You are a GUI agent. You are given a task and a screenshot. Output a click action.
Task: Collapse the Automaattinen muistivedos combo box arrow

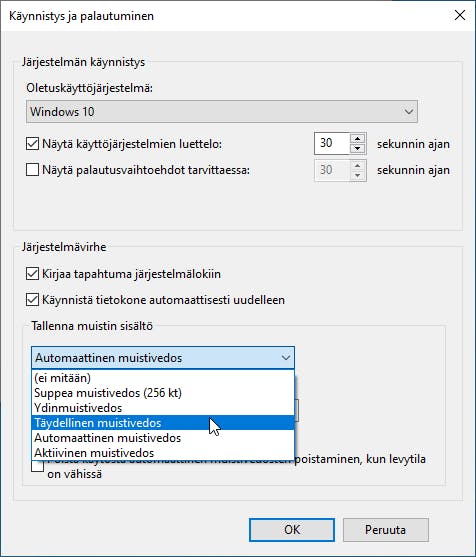tap(286, 358)
